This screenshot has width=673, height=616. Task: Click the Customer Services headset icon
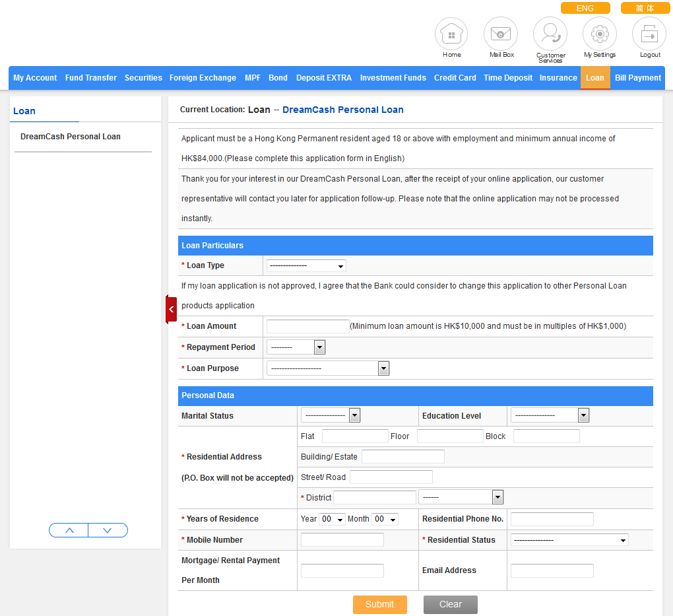550,34
